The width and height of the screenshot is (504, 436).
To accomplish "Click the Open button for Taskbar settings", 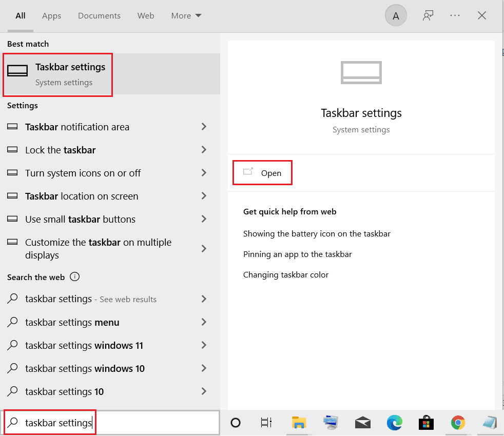I will tap(262, 173).
